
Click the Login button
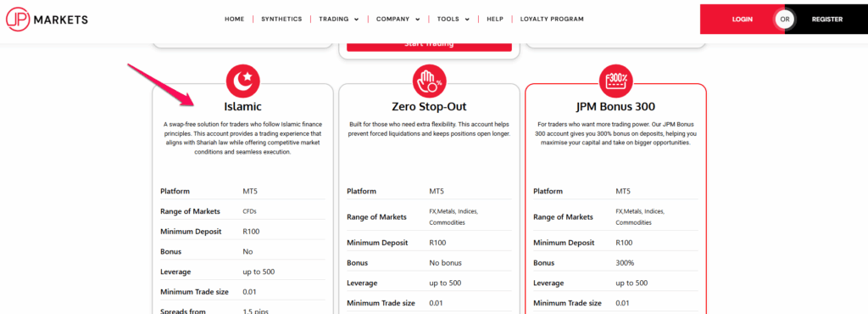(742, 20)
